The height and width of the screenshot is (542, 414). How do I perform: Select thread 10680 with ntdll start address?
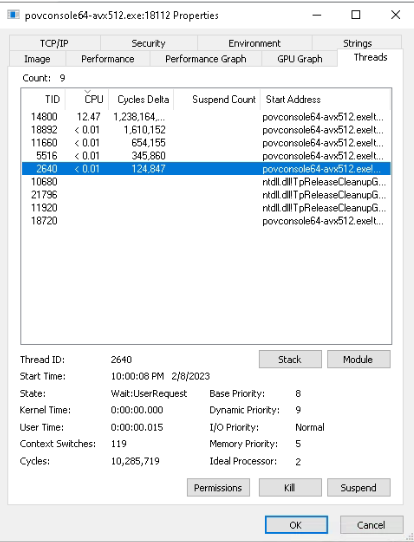pyautogui.click(x=206, y=182)
